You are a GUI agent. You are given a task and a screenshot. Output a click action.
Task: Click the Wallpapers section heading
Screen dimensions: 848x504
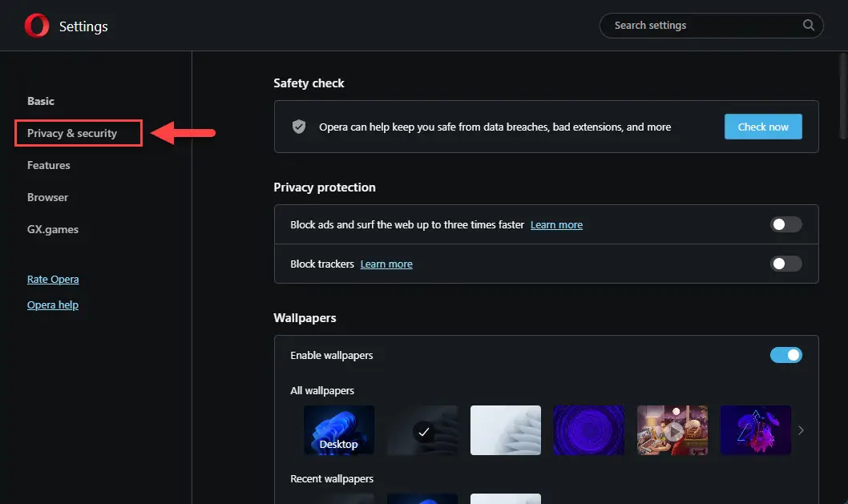click(x=305, y=318)
